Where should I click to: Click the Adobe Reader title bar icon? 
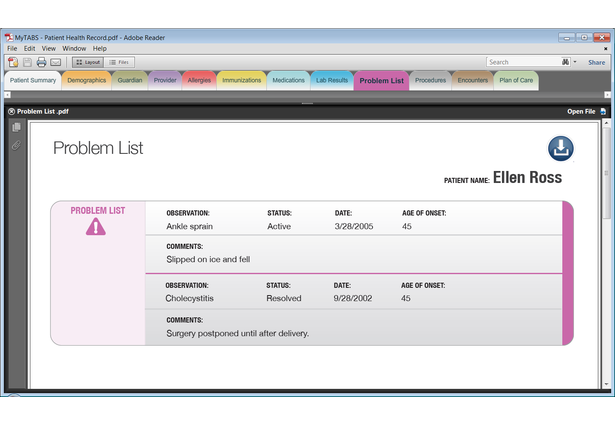point(9,37)
